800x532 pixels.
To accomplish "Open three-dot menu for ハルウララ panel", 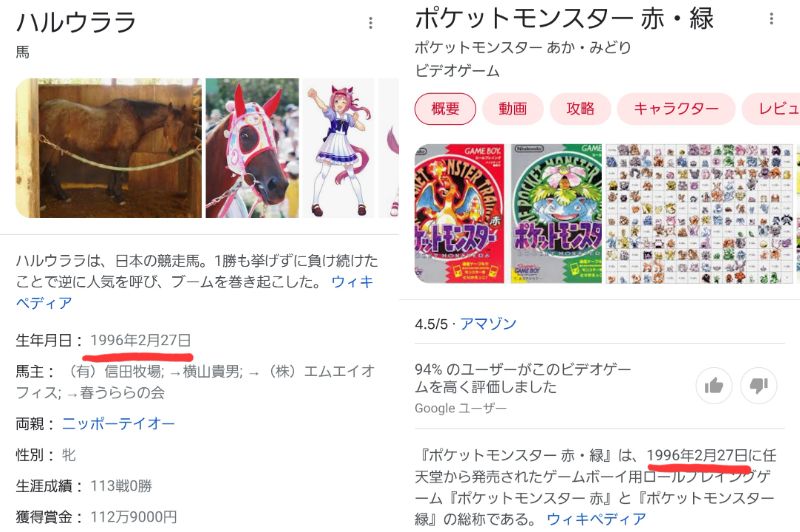I will click(x=371, y=23).
